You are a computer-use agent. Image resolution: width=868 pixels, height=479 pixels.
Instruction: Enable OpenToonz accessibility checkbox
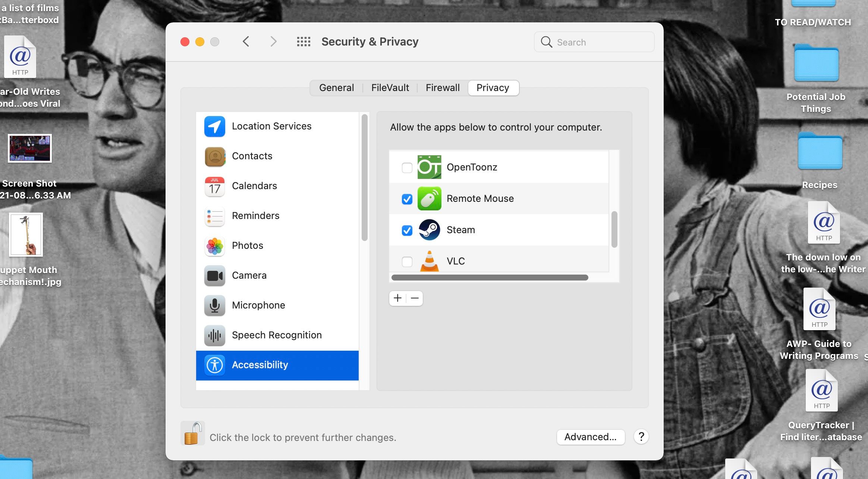click(407, 168)
